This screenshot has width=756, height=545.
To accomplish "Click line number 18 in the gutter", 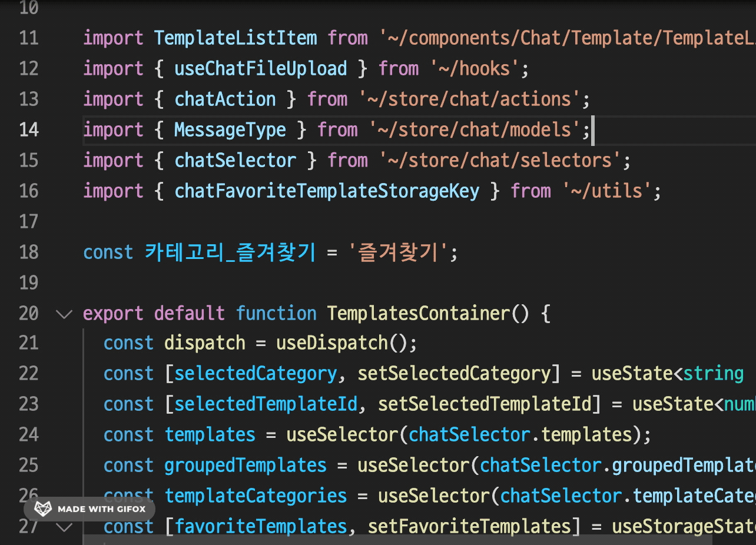I will point(29,252).
